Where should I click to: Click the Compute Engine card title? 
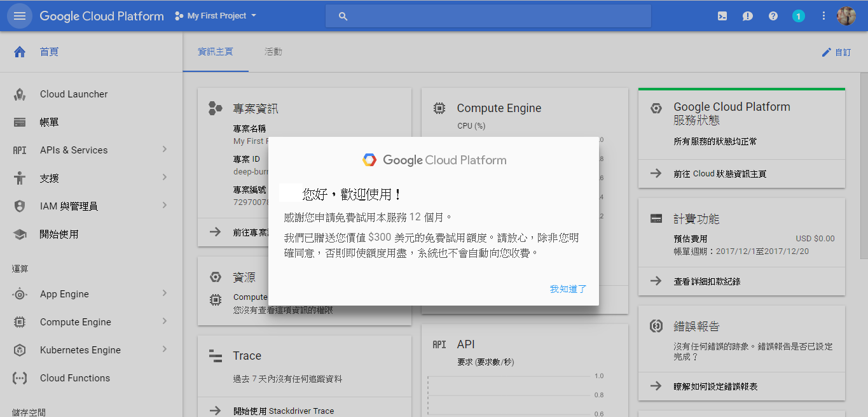click(x=499, y=108)
